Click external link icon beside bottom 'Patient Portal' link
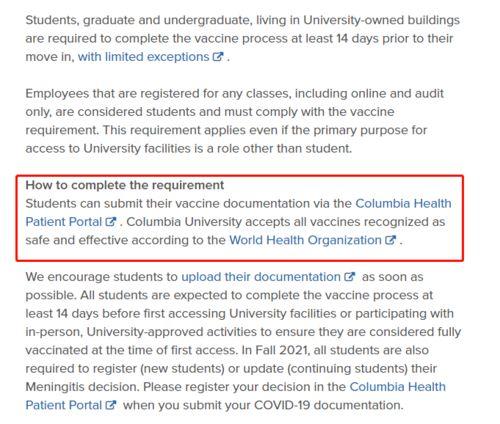 pyautogui.click(x=111, y=405)
